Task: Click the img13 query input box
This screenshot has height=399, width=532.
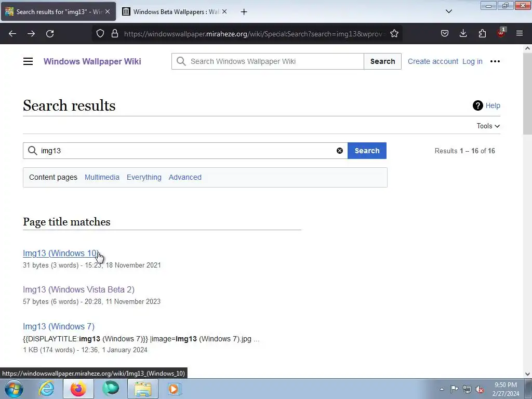Action: 185,151
